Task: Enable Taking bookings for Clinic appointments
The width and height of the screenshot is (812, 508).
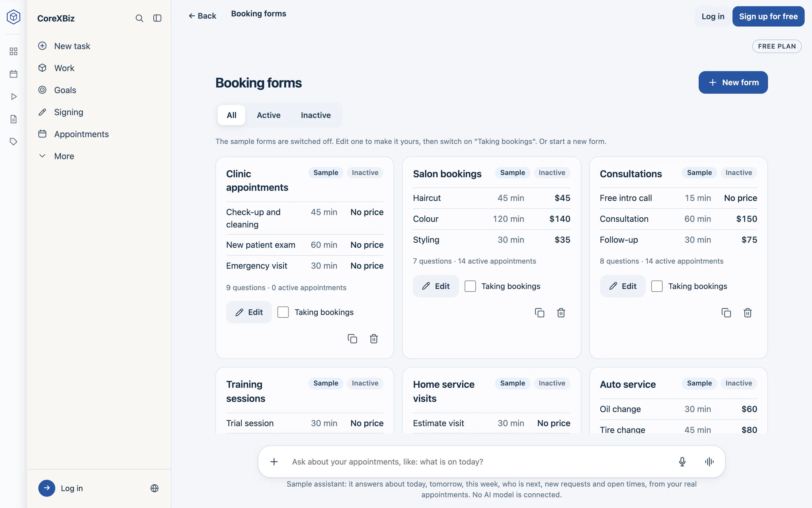Action: 283,312
